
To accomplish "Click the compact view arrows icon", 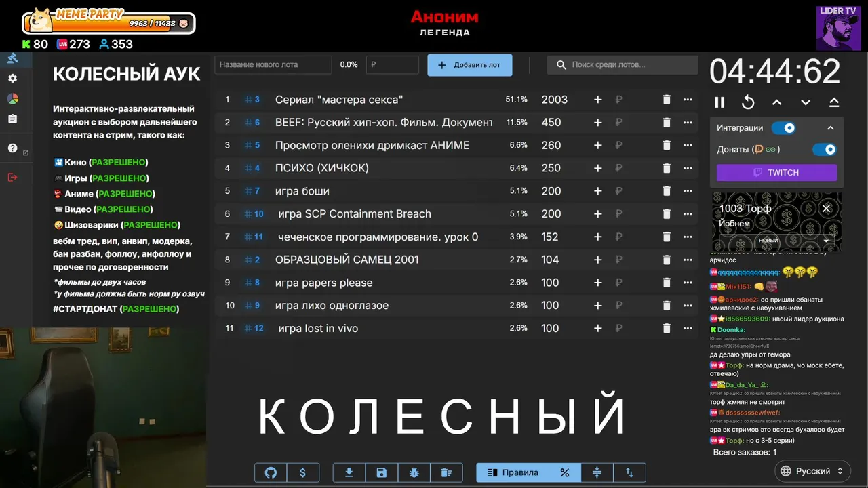I will pyautogui.click(x=597, y=472).
